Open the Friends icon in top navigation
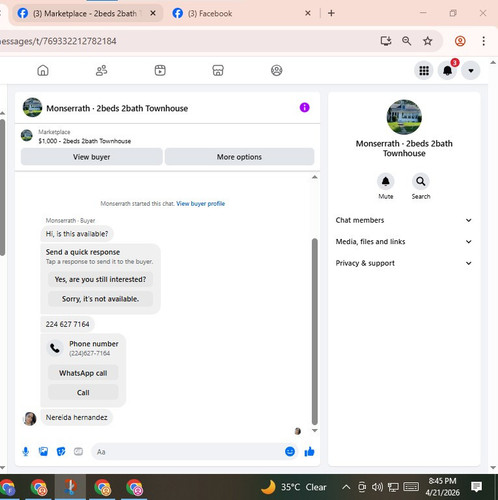Viewport: 498px width, 500px height. [101, 70]
